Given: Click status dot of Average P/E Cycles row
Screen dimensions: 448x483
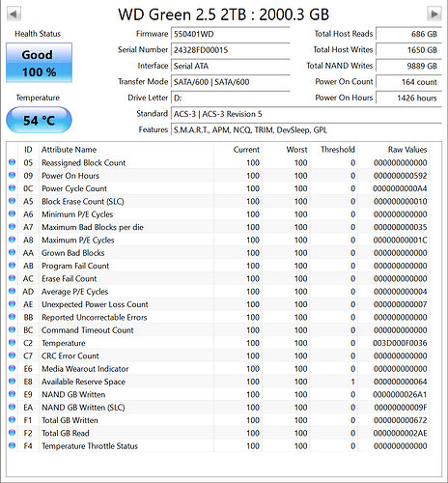Looking at the screenshot, I should point(13,291).
